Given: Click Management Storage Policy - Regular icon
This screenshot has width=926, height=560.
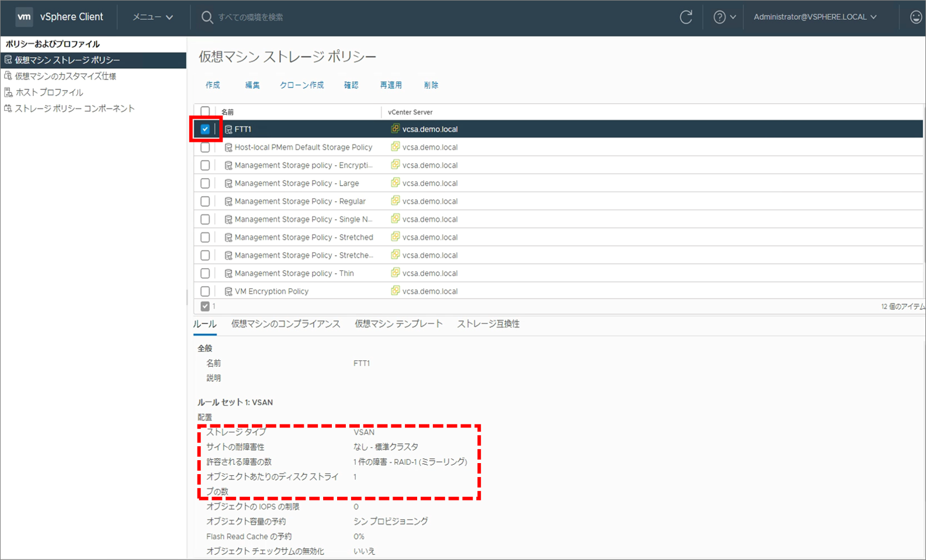Looking at the screenshot, I should (228, 201).
